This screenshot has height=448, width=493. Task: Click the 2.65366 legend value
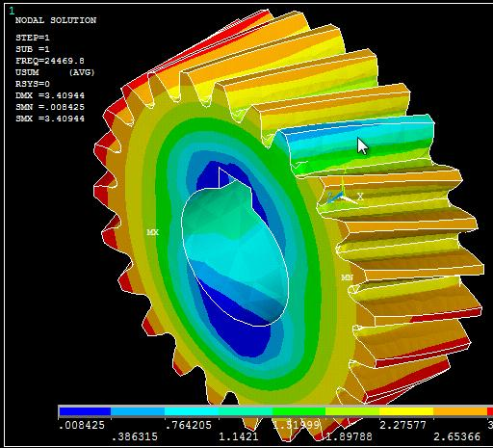(x=456, y=436)
